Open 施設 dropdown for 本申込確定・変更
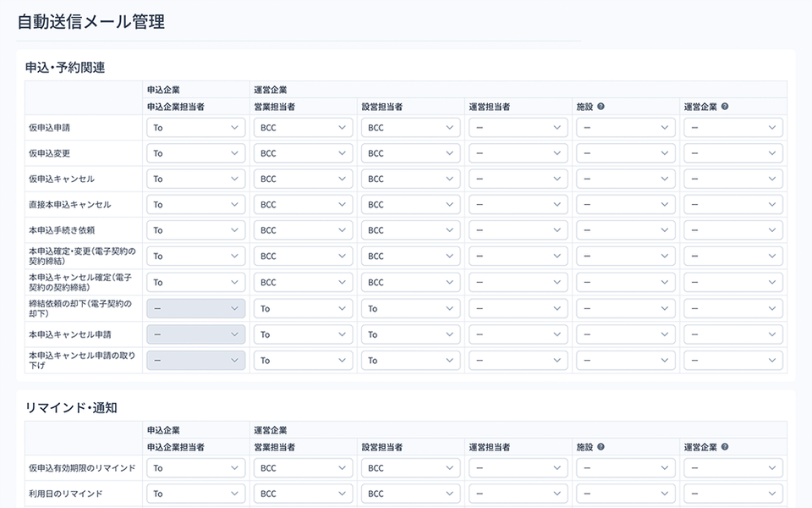Image resolution: width=812 pixels, height=508 pixels. click(626, 256)
